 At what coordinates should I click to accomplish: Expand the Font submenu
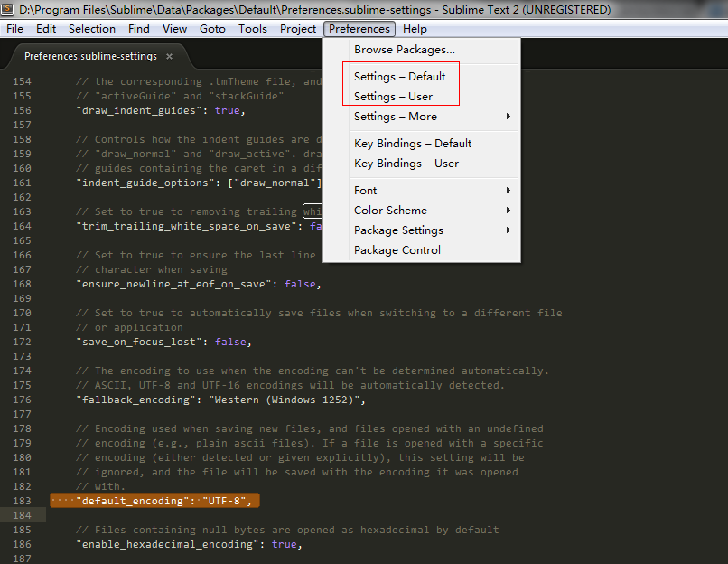[x=365, y=190]
